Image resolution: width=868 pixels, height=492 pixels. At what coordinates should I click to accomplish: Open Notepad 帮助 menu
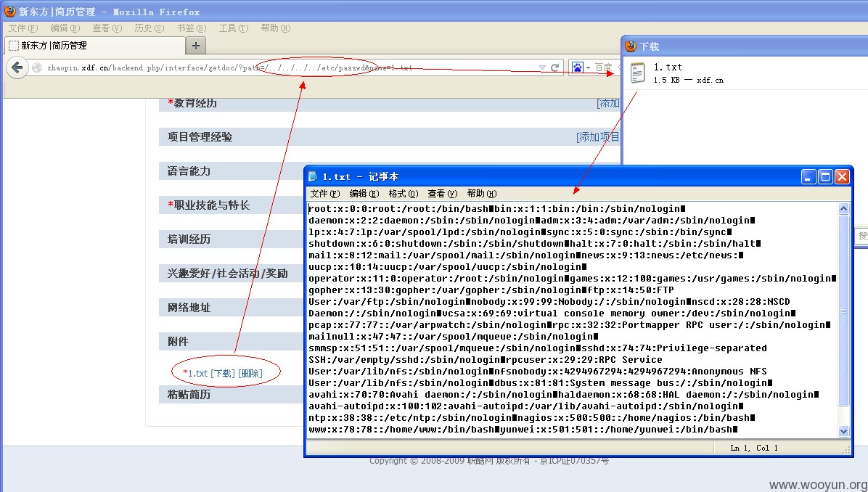click(482, 194)
